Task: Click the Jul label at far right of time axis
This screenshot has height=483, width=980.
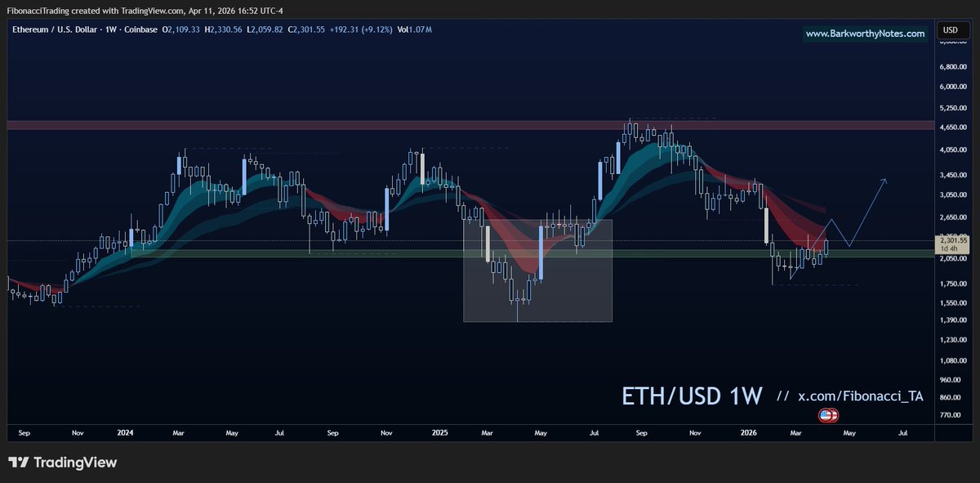Action: 903,432
